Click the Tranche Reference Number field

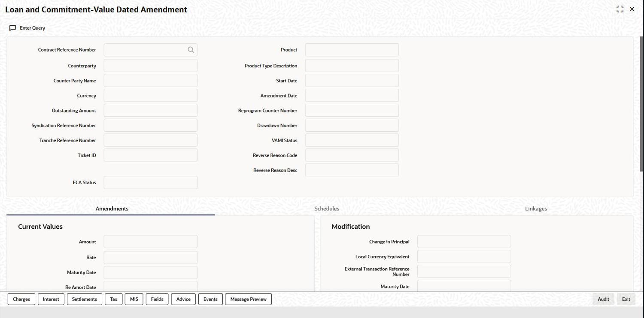coord(150,140)
